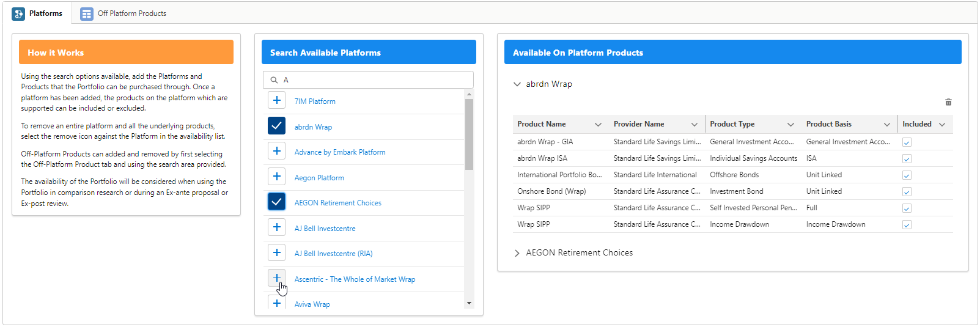Screen dimensions: 980x327
Task: Click the Platforms tab icon
Action: pos(18,13)
